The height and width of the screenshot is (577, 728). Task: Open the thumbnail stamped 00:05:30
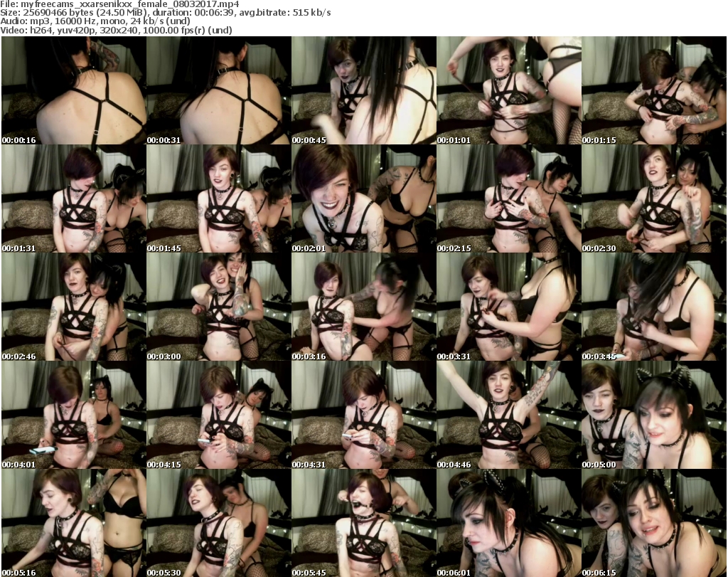click(219, 523)
